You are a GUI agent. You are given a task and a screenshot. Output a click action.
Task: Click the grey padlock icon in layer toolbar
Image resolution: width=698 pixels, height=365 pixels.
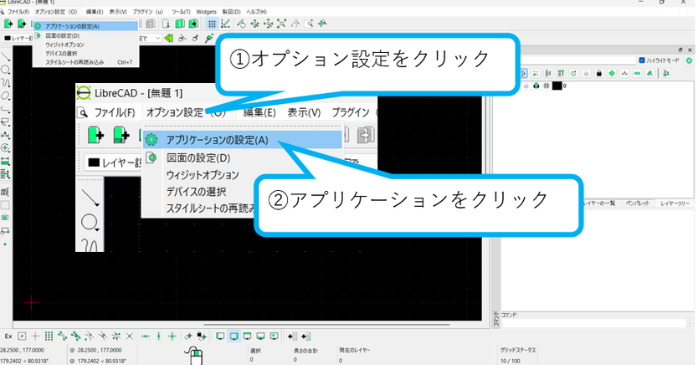click(x=586, y=73)
